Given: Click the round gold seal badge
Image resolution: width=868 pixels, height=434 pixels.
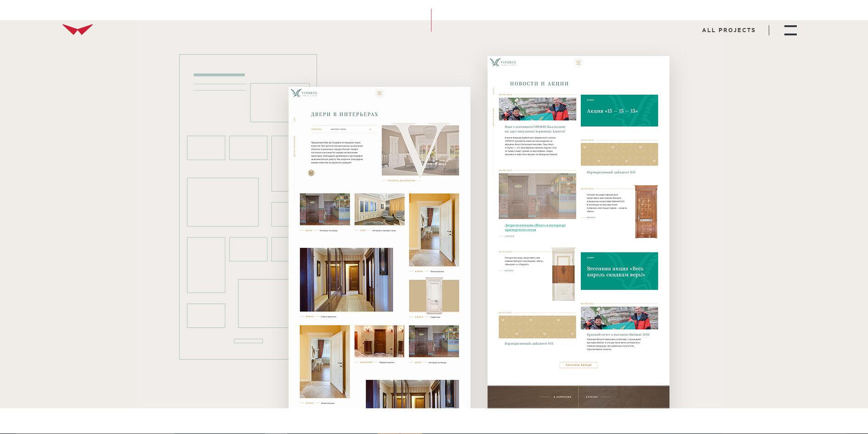Looking at the screenshot, I should 311,173.
